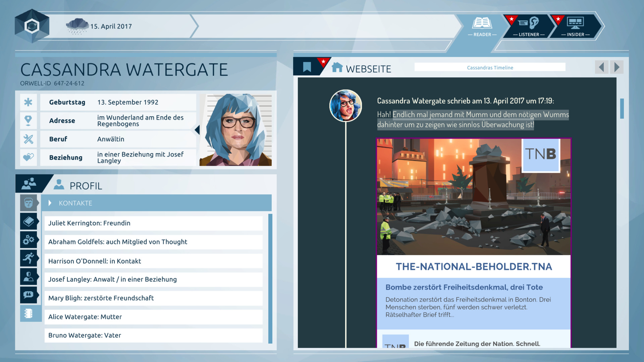Click the Cassandras Timeline address bar
644x362 pixels.
(490, 67)
